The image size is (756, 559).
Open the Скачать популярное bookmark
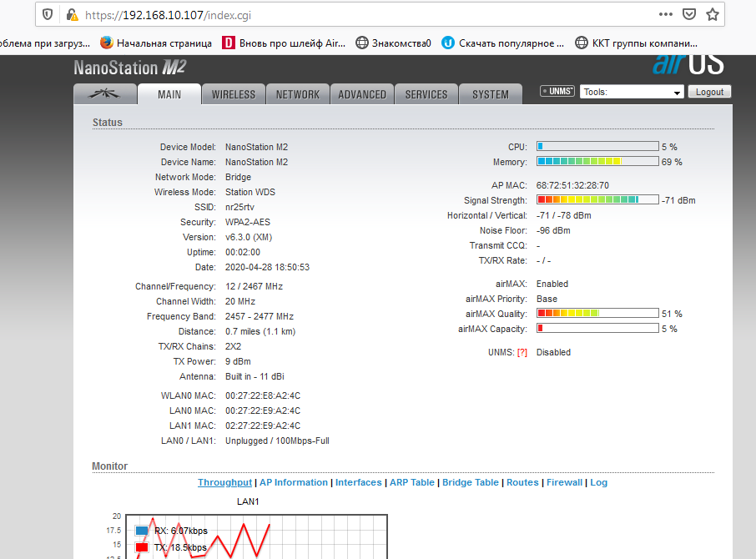click(x=503, y=43)
